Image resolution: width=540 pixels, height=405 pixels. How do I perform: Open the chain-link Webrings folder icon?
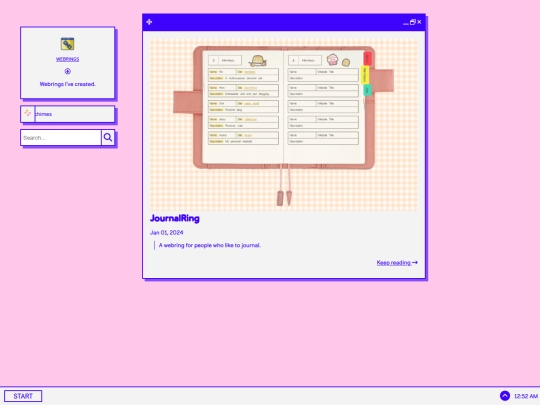(68, 44)
